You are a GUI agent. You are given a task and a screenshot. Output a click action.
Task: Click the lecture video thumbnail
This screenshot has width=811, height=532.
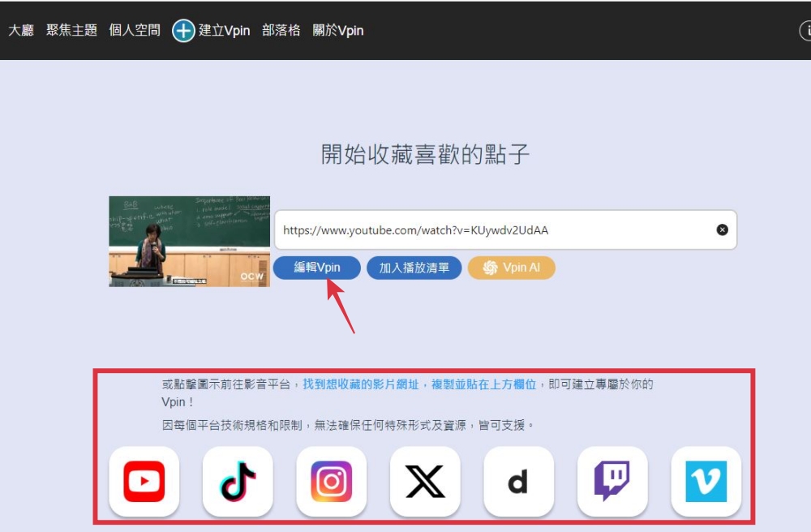click(189, 241)
